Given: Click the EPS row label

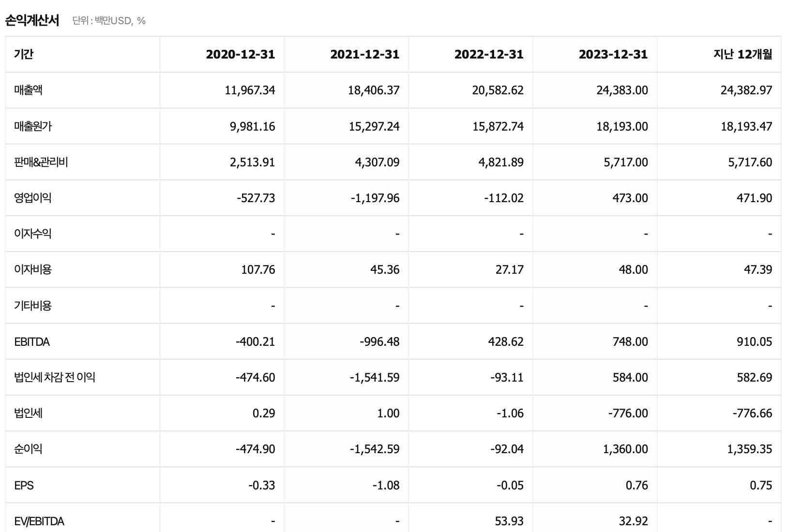Looking at the screenshot, I should [x=24, y=485].
